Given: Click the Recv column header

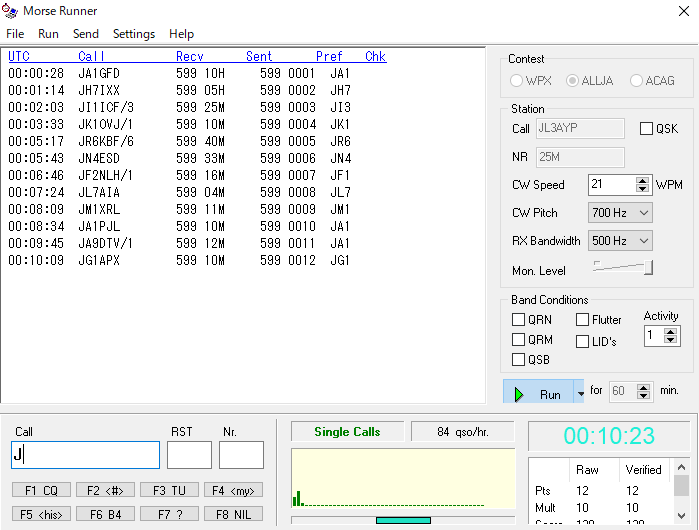Looking at the screenshot, I should coord(190,57).
